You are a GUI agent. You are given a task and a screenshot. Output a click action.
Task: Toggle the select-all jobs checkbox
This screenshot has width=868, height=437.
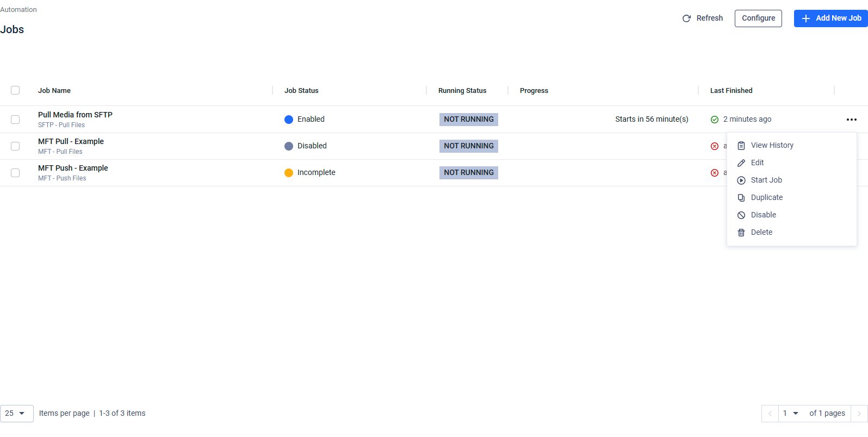[x=15, y=90]
